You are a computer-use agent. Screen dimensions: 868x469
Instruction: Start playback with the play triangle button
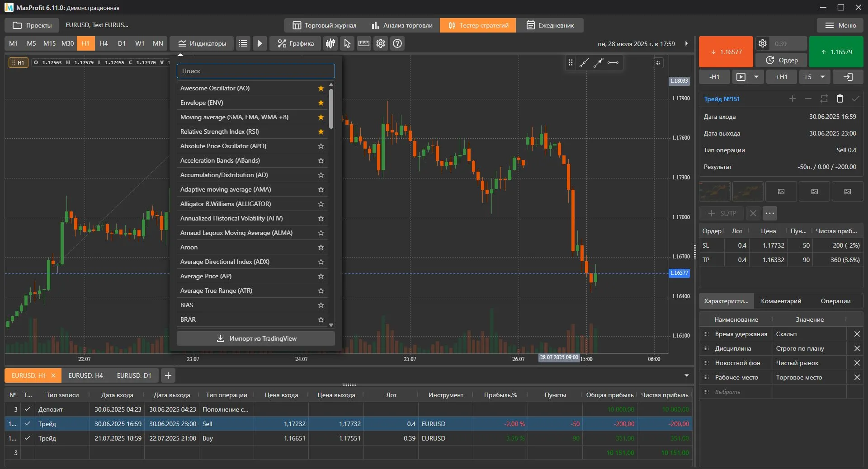[x=260, y=43]
